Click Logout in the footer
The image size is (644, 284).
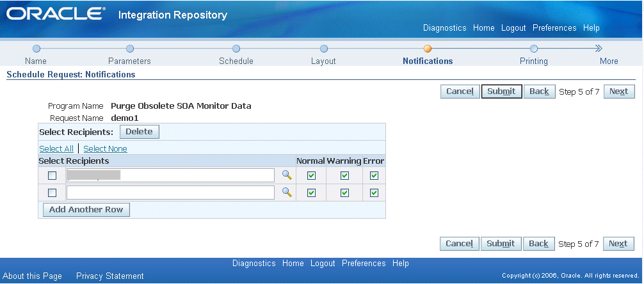(323, 263)
